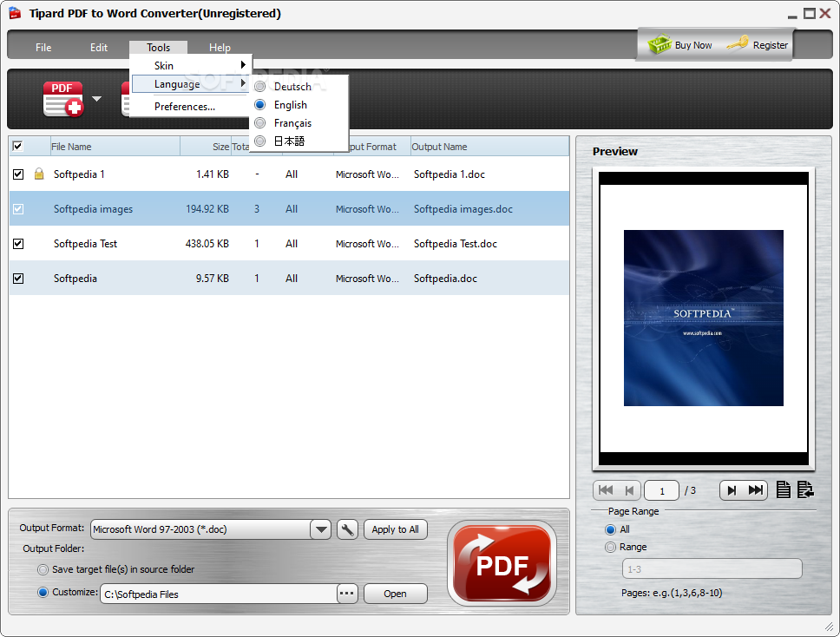The image size is (840, 637).
Task: Click the page range 1-3 input field
Action: 712,569
